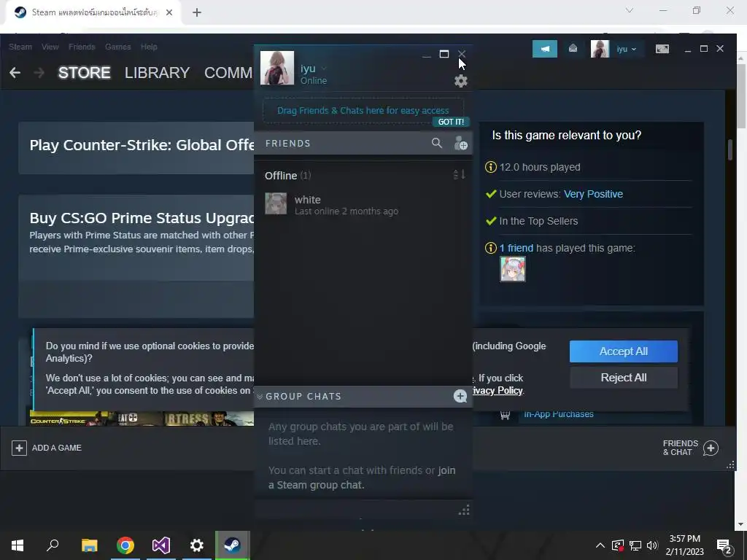Click Add a Game plus icon
Screen dimensions: 747x560
click(x=19, y=448)
